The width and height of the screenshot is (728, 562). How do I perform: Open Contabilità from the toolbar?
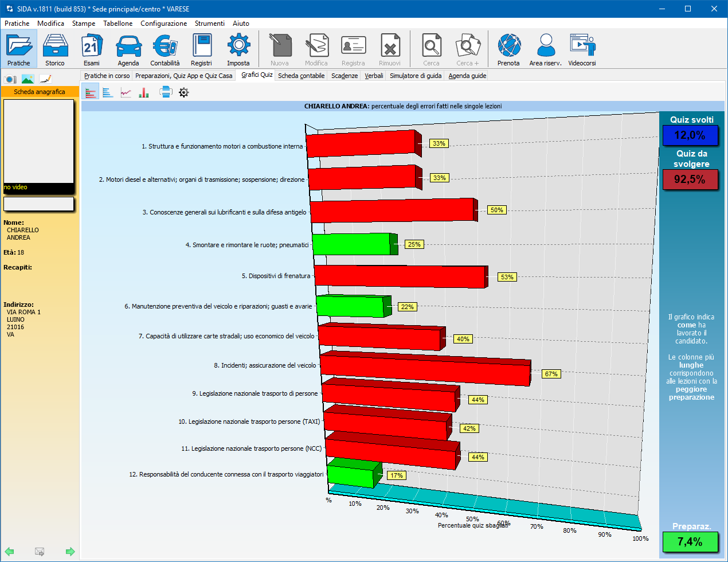coord(165,49)
